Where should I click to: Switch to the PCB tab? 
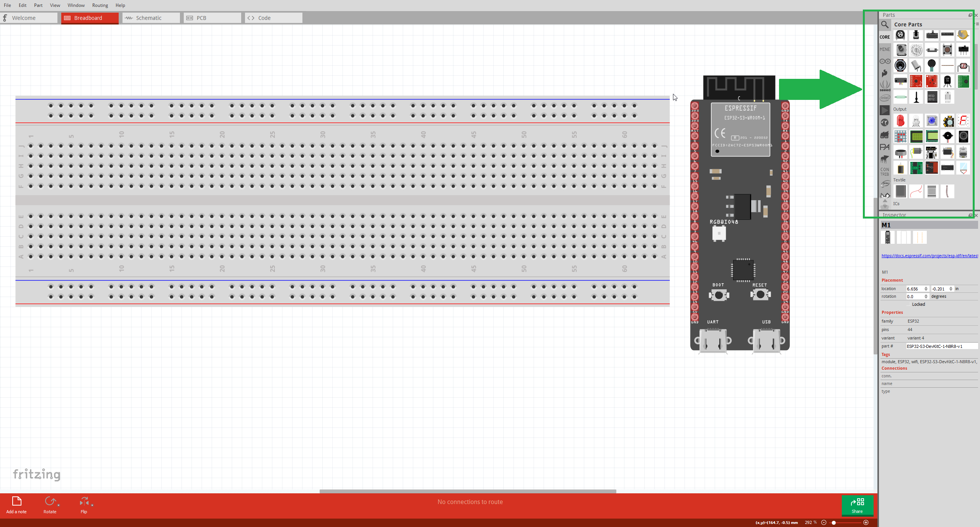click(x=212, y=18)
